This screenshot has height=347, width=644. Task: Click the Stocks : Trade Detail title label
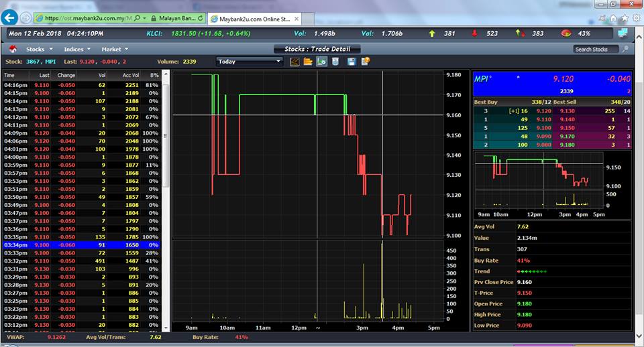[x=317, y=49]
